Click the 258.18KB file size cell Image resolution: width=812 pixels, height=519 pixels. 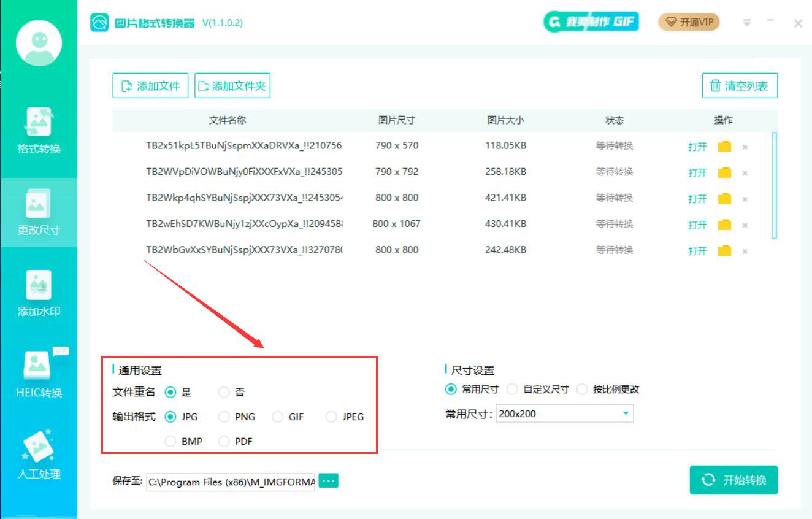coord(506,172)
